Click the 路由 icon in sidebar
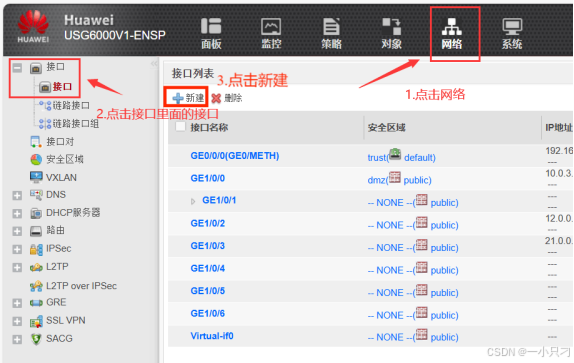Screen dimensions: 574x363 (36, 231)
